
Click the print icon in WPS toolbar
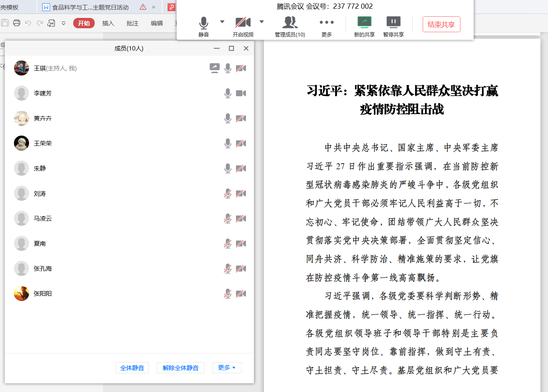click(x=17, y=23)
